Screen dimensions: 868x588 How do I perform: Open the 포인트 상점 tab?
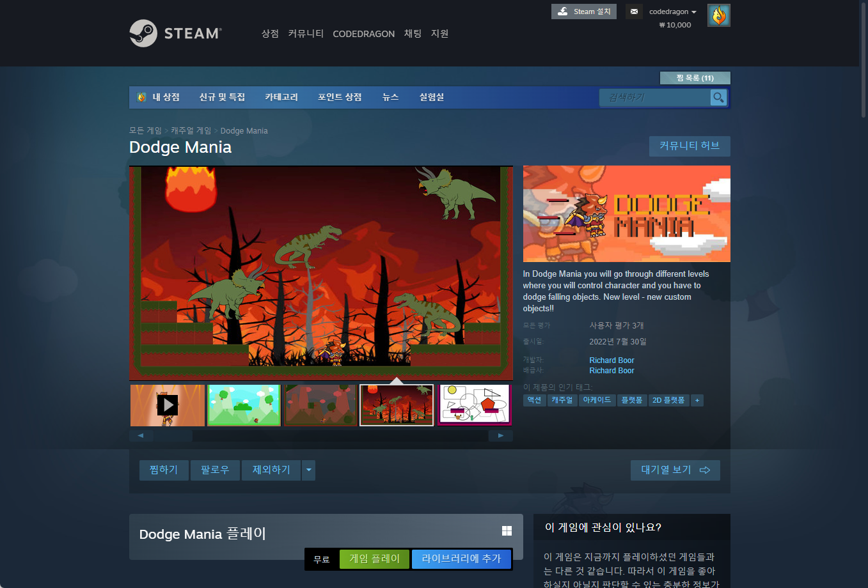pyautogui.click(x=340, y=97)
